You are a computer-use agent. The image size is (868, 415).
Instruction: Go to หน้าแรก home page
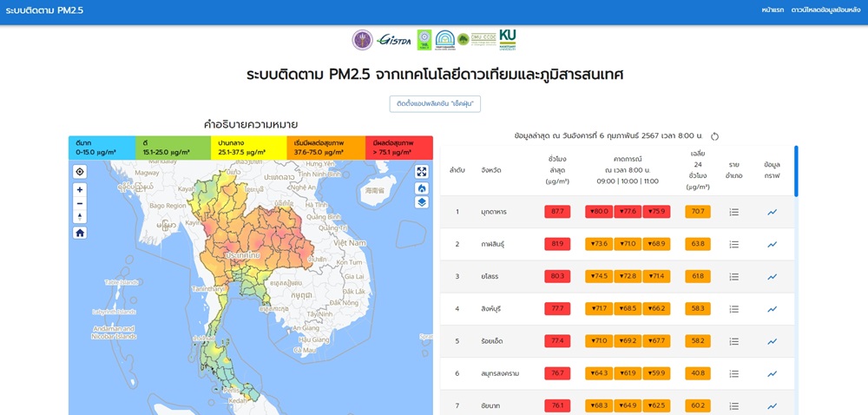773,10
